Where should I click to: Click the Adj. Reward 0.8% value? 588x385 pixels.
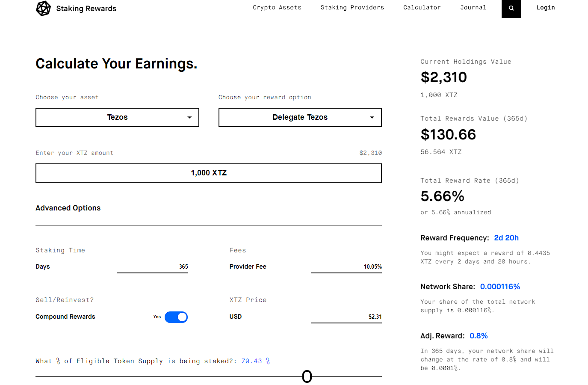(x=479, y=336)
